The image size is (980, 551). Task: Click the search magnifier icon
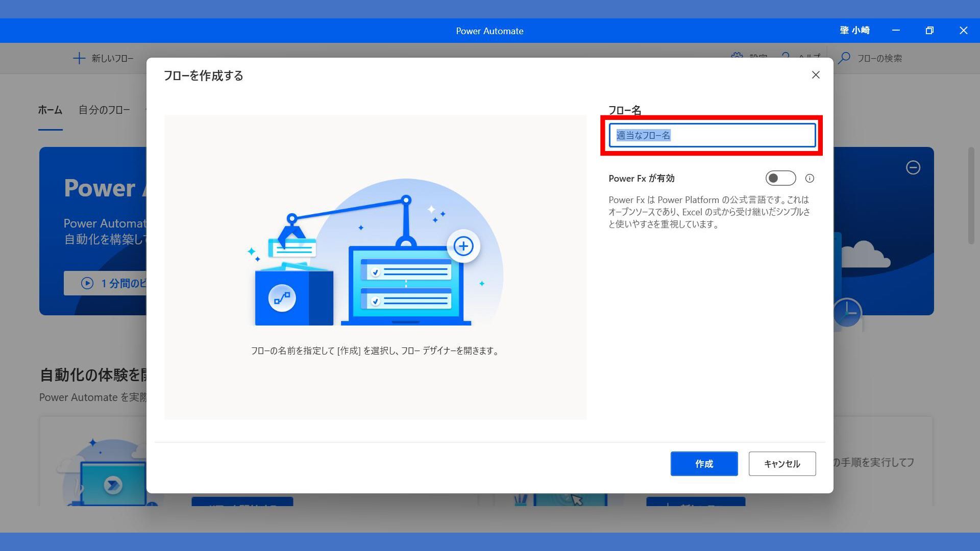pyautogui.click(x=844, y=58)
